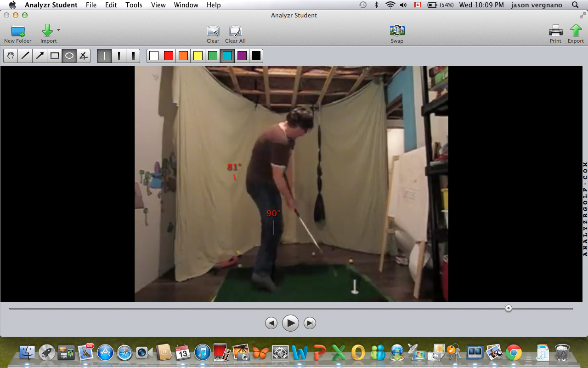Select the rectangle shape tool
This screenshot has width=588, height=368.
[55, 56]
